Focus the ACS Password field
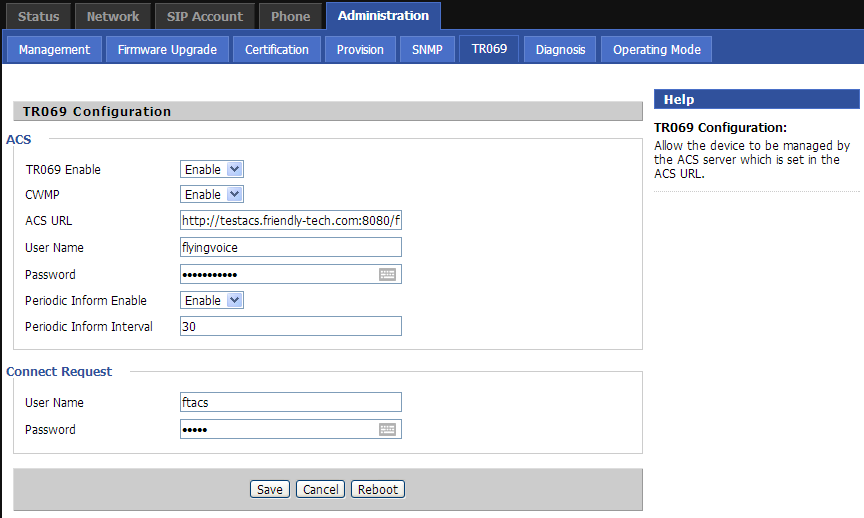The width and height of the screenshot is (864, 518). point(291,274)
